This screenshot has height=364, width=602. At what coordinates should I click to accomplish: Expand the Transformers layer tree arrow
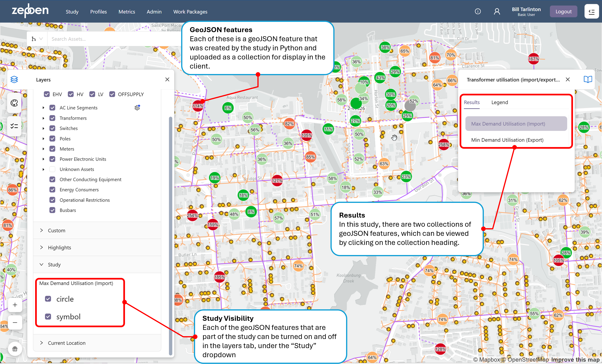(43, 118)
